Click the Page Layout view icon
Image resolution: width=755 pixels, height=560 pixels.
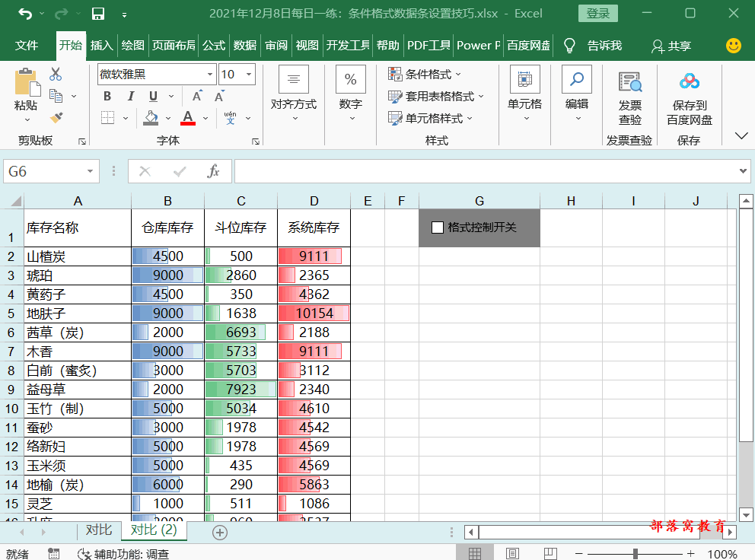(512, 554)
